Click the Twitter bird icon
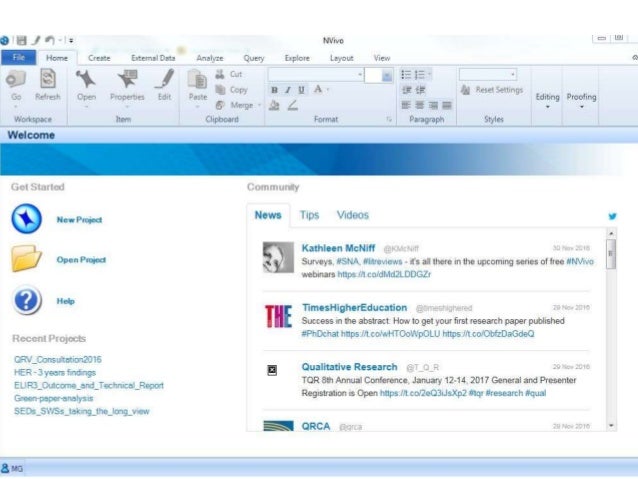The width and height of the screenshot is (638, 479). pos(612,216)
